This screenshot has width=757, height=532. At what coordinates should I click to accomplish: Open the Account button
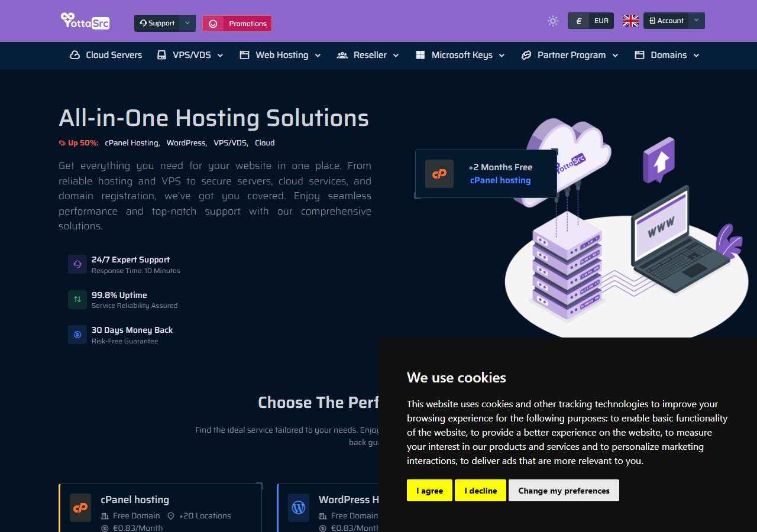point(666,21)
